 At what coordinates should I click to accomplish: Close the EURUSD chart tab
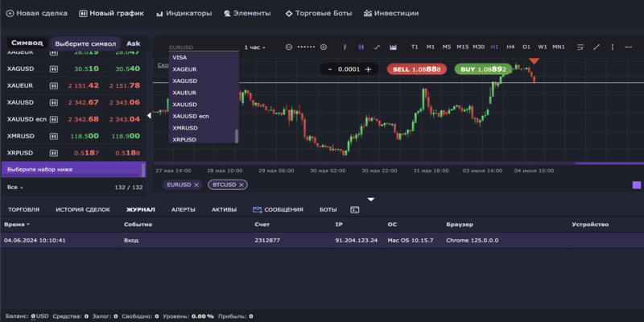196,185
